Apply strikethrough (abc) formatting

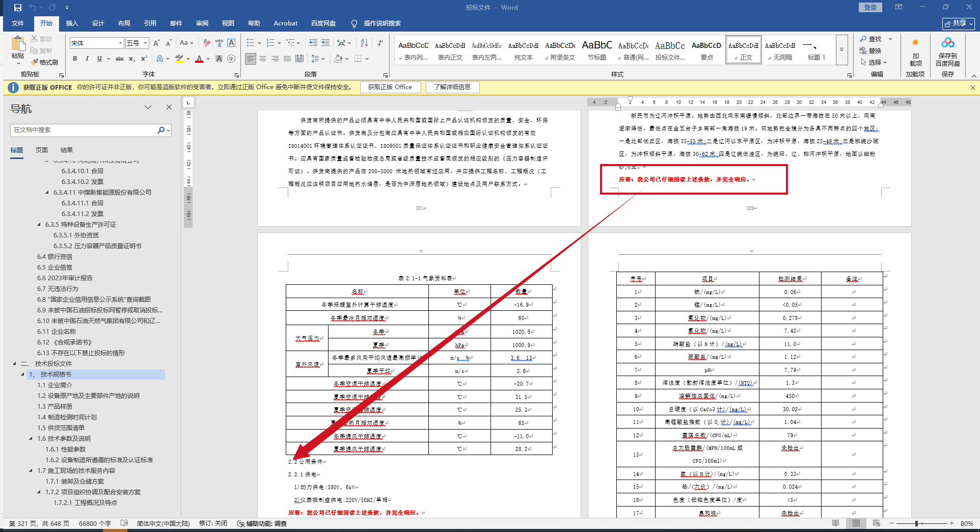coord(120,59)
